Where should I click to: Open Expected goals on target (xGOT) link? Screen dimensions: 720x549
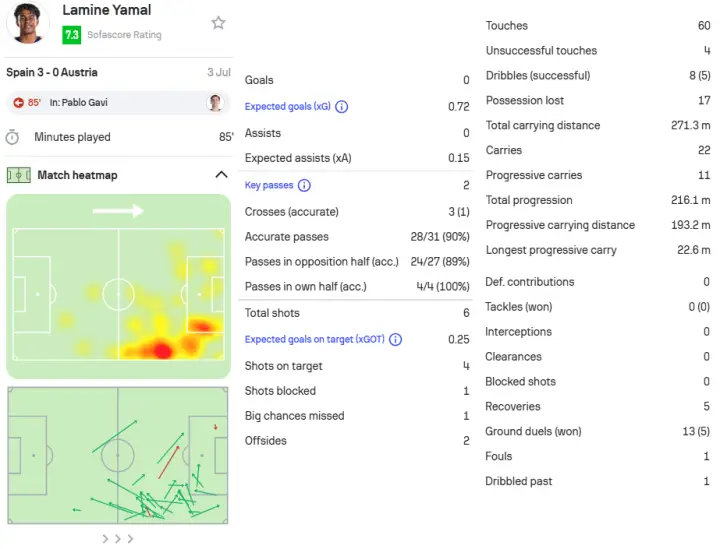coord(315,339)
